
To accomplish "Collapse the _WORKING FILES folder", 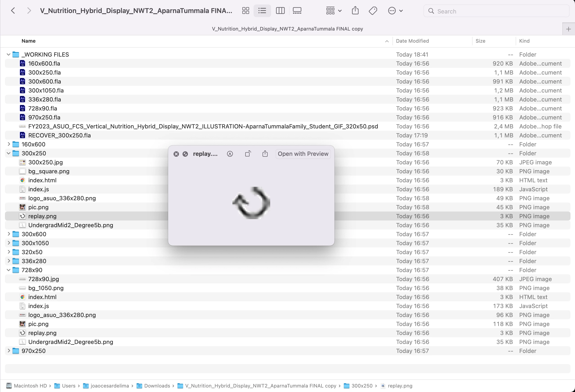I will pyautogui.click(x=8, y=54).
